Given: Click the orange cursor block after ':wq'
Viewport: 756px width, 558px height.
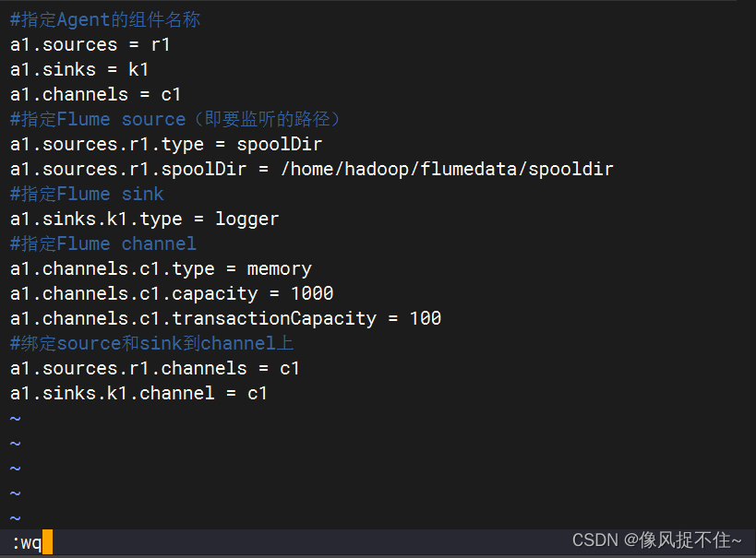Looking at the screenshot, I should [x=47, y=541].
